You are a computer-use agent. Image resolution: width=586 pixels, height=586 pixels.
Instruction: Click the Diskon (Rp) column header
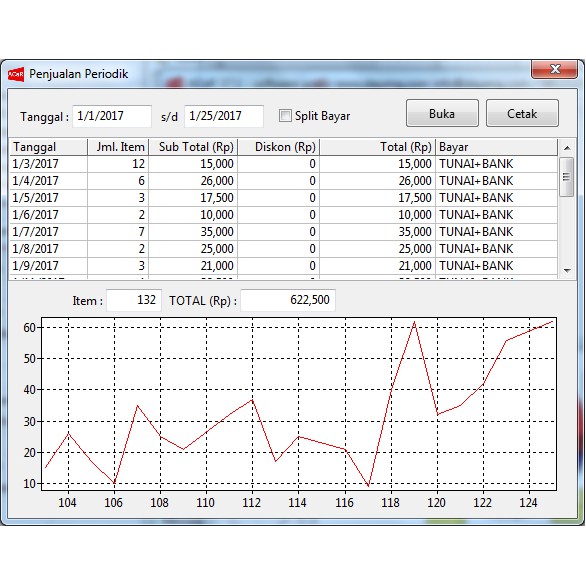279,147
